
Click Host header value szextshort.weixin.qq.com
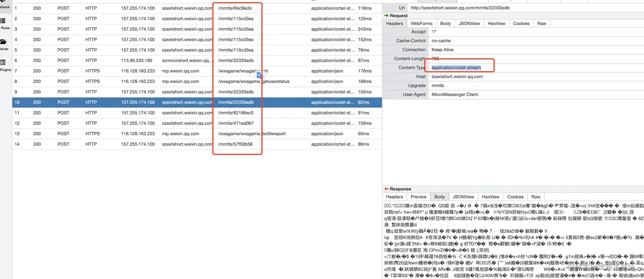(x=457, y=77)
